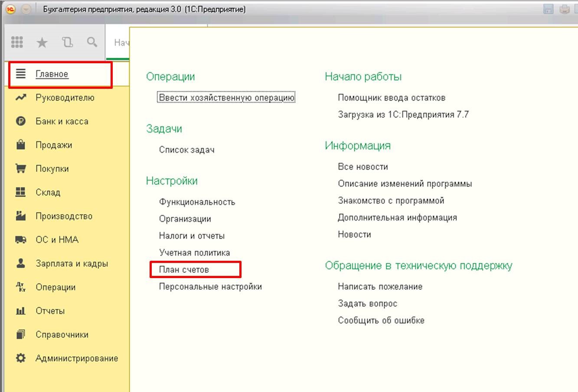The image size is (578, 392).
Task: Open Учетная политика
Action: pyautogui.click(x=194, y=253)
